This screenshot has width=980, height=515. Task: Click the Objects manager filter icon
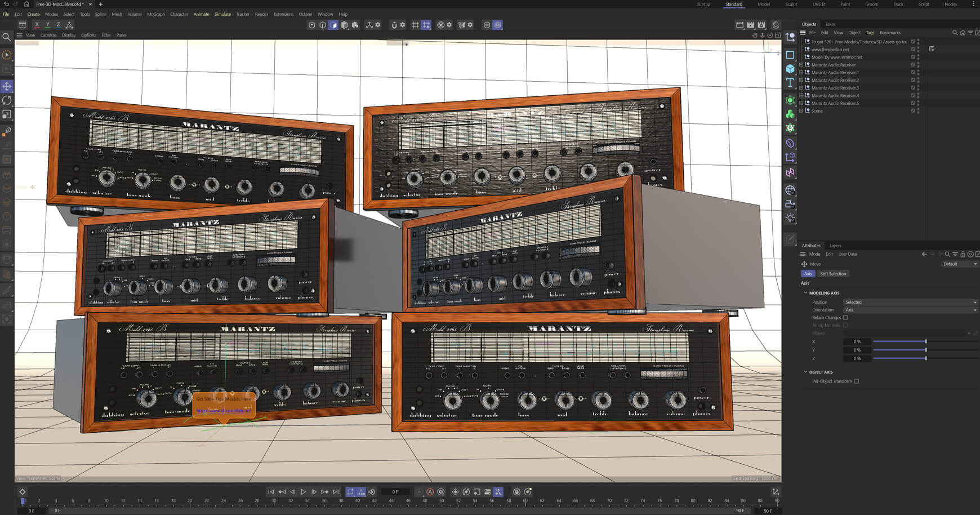[x=970, y=33]
